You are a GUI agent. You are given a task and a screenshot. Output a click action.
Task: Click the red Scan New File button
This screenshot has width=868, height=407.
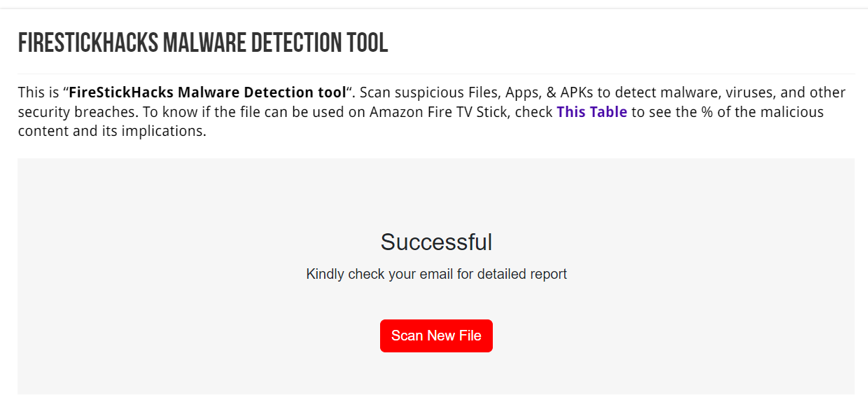click(436, 336)
